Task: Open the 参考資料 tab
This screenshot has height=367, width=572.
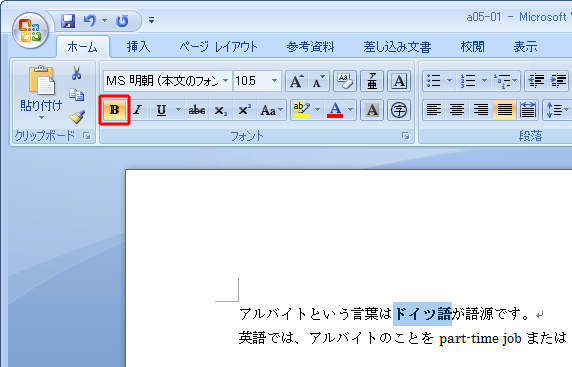Action: click(310, 47)
